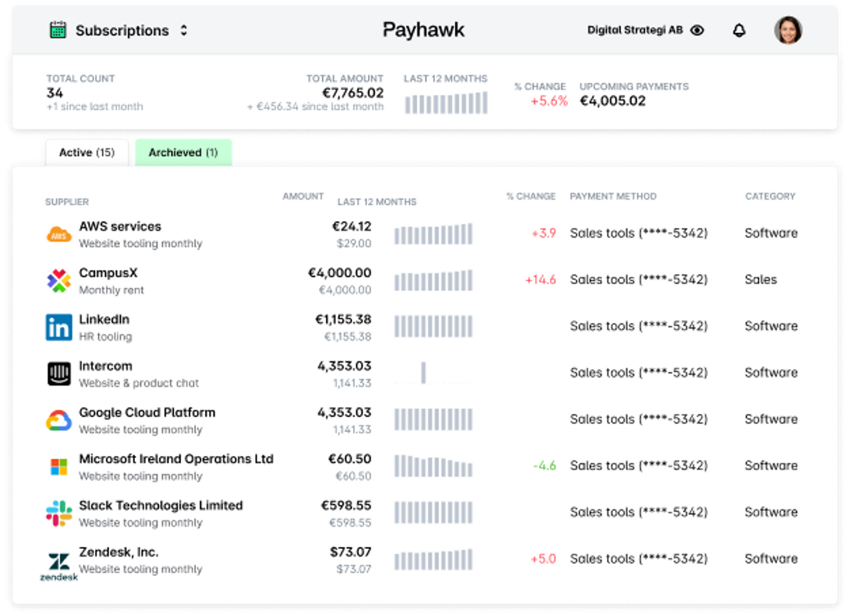Click the €4,005.02 upcoming payments value
The image size is (850, 616).
point(613,101)
